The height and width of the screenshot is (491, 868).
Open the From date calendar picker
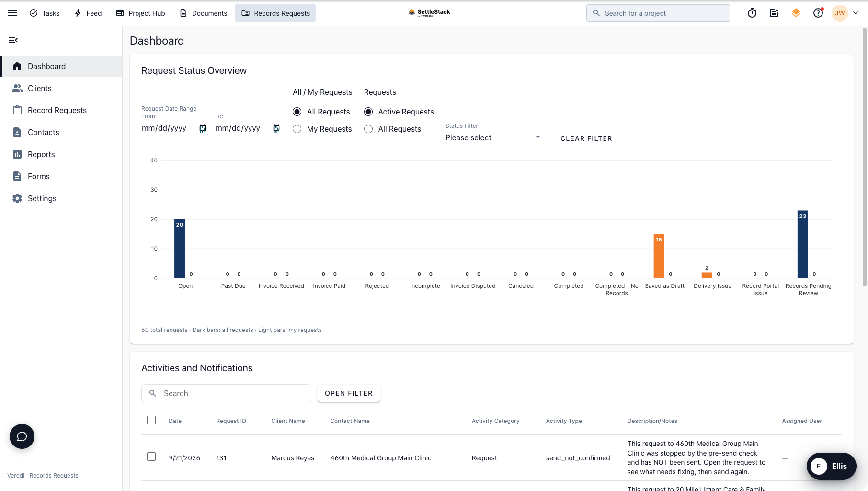pos(203,128)
